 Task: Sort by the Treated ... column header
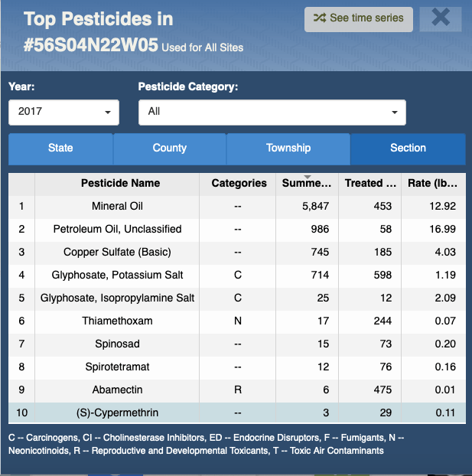[x=370, y=184]
